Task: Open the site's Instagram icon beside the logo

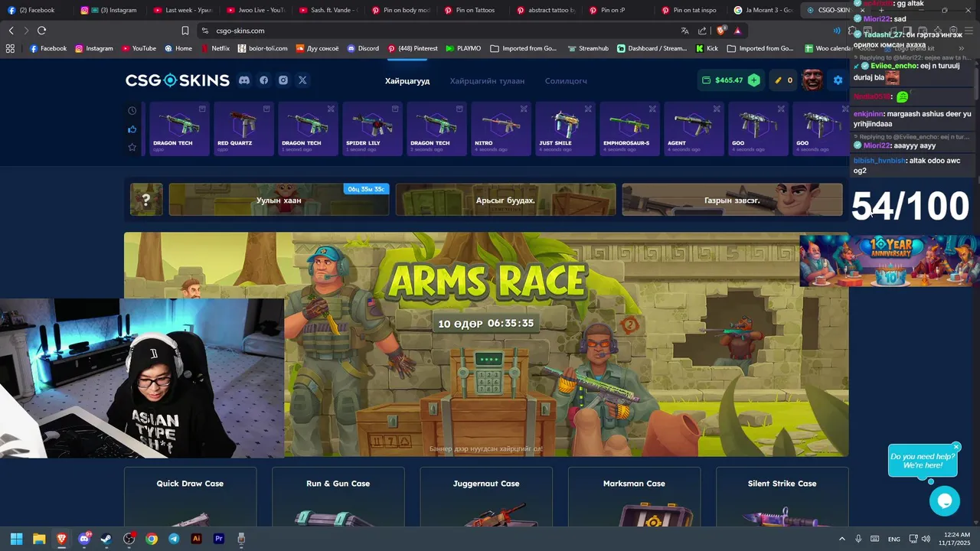Action: click(x=283, y=80)
